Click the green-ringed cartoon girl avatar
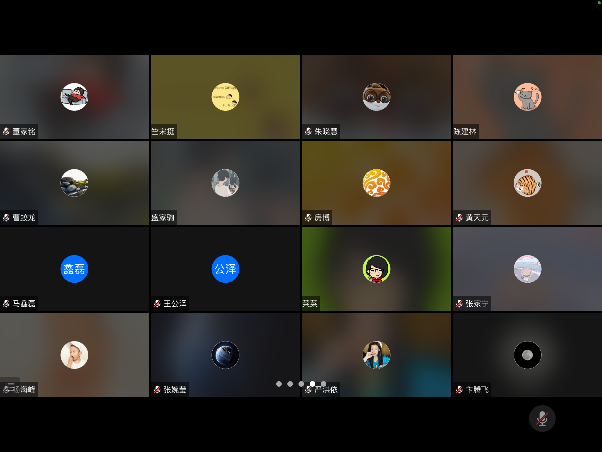Image resolution: width=602 pixels, height=452 pixels. (376, 268)
